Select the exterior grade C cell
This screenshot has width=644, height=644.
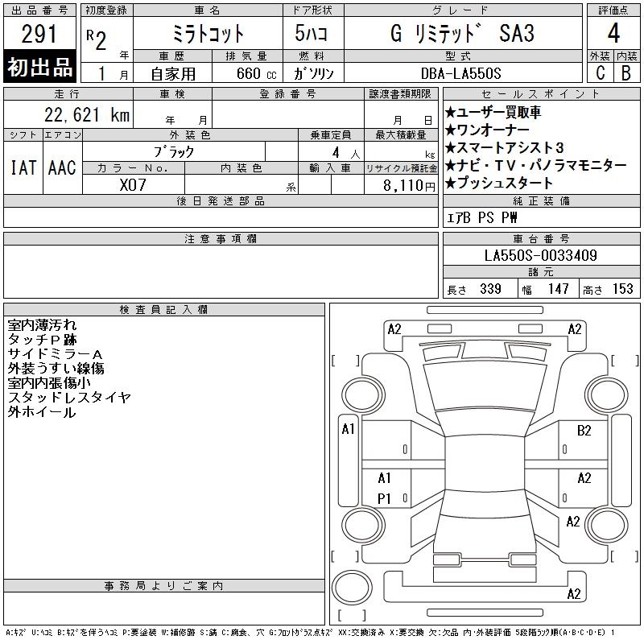[600, 72]
